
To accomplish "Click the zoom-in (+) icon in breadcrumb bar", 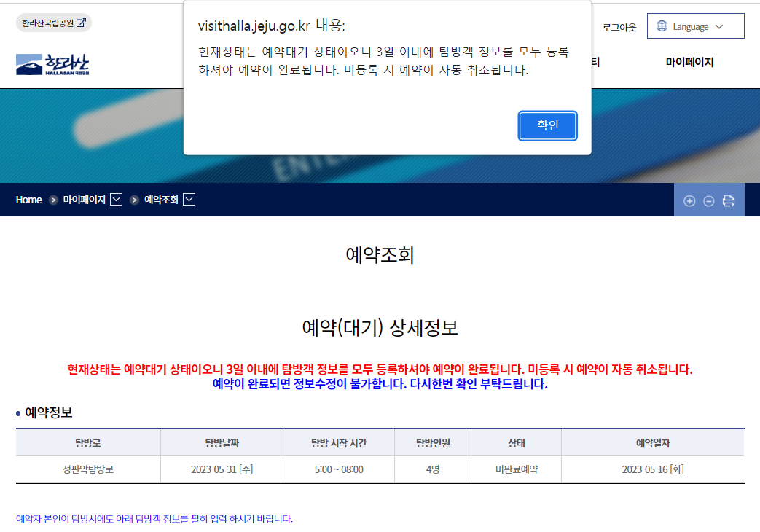I will pyautogui.click(x=689, y=200).
